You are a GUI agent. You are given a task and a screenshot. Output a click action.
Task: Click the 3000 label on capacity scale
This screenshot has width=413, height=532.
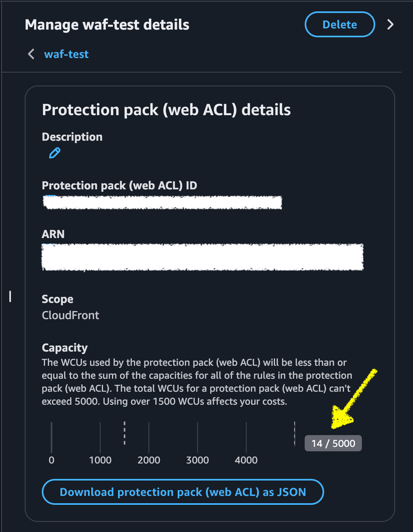(198, 460)
